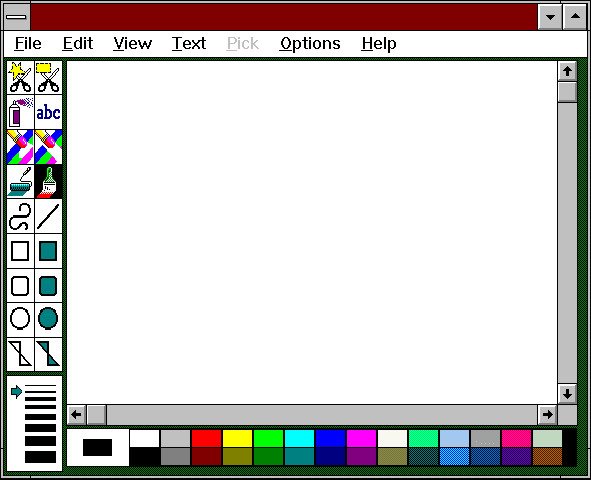
Task: Click the horizontal scrollbar right arrow
Action: click(547, 415)
